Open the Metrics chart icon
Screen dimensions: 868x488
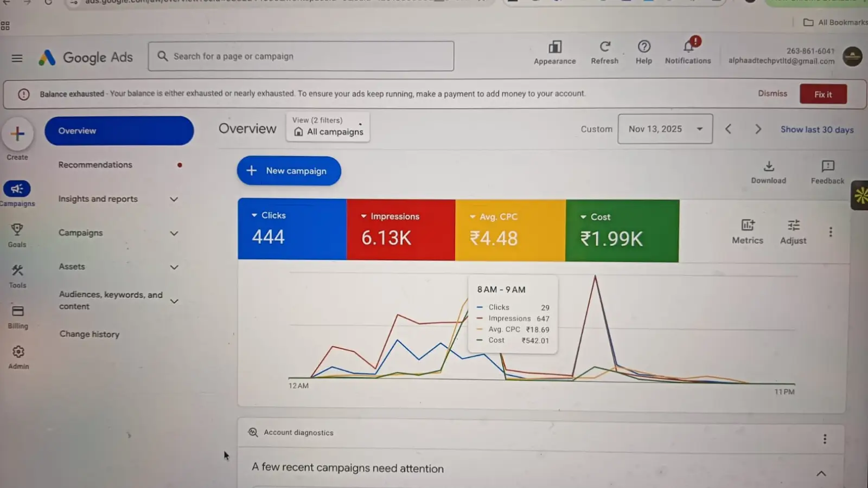pyautogui.click(x=747, y=226)
